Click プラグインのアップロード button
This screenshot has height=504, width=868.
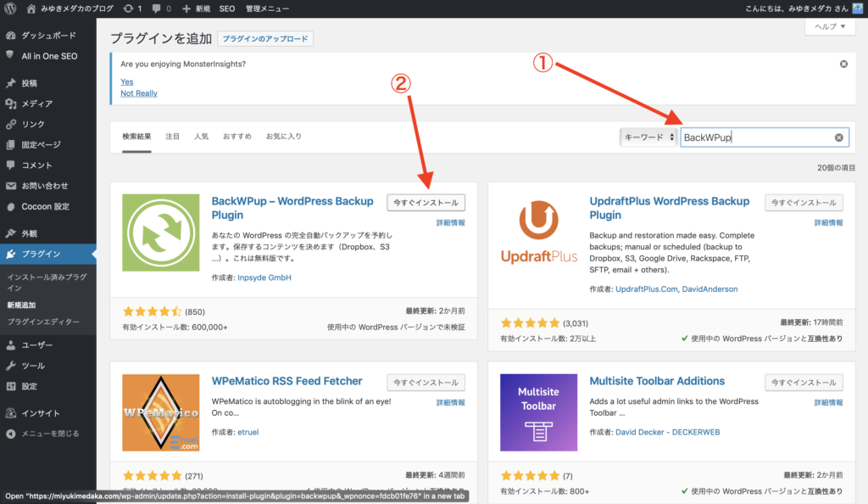click(265, 39)
